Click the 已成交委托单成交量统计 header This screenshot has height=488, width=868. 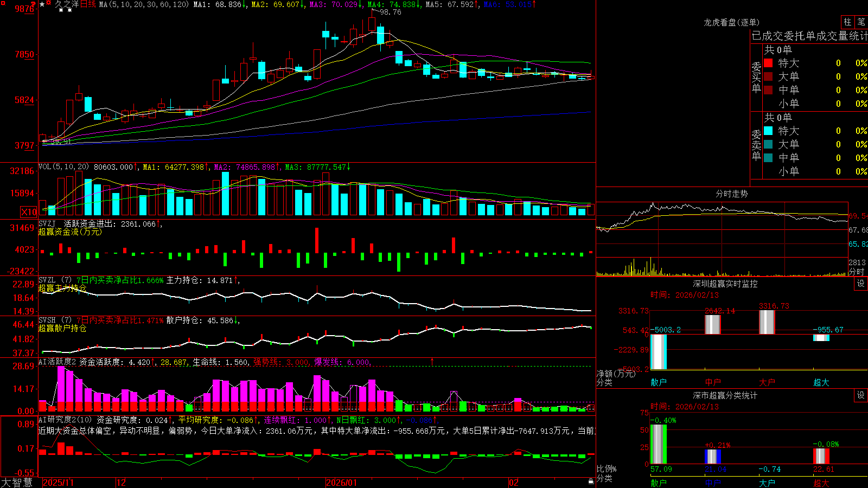(x=809, y=36)
